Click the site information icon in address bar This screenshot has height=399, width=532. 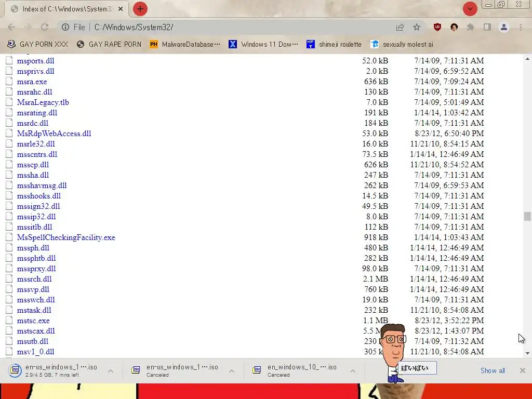65,27
